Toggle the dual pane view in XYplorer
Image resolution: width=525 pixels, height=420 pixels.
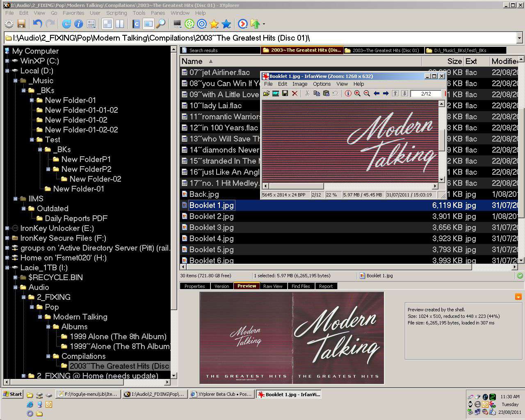tap(119, 24)
